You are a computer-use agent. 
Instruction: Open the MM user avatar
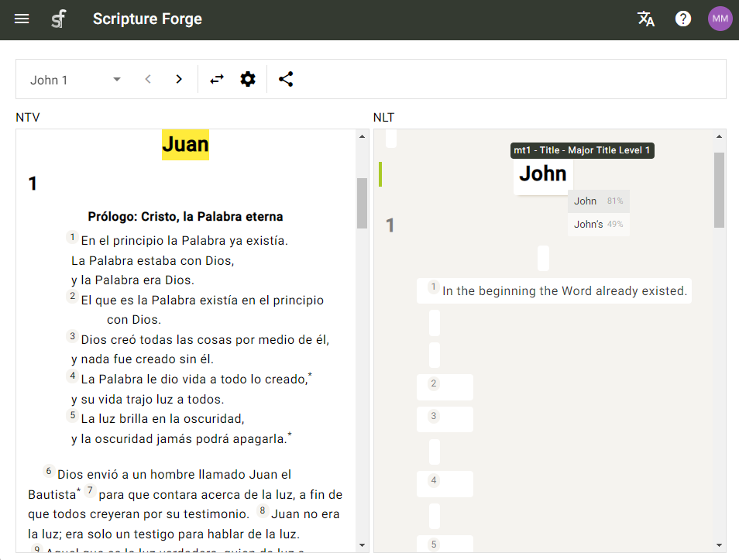click(x=720, y=18)
